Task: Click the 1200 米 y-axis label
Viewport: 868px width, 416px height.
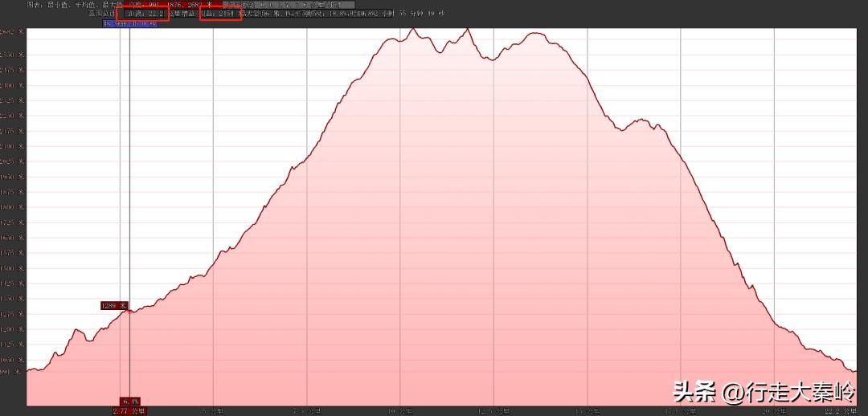Action: pyautogui.click(x=13, y=329)
